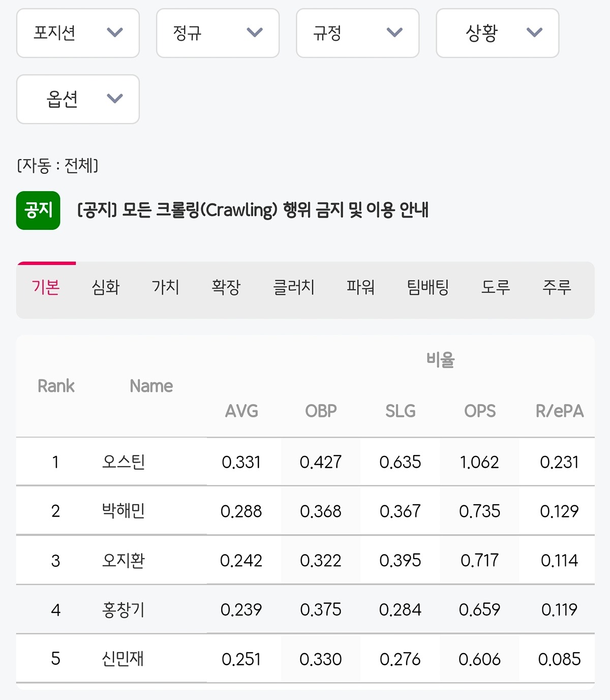This screenshot has width=610, height=700.
Task: Click the Rank column header
Action: coord(56,386)
